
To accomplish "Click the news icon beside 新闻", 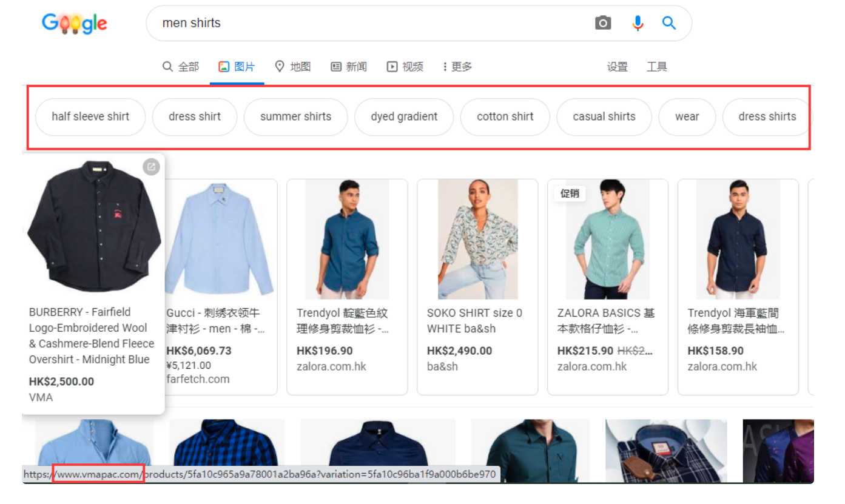I will click(x=335, y=67).
